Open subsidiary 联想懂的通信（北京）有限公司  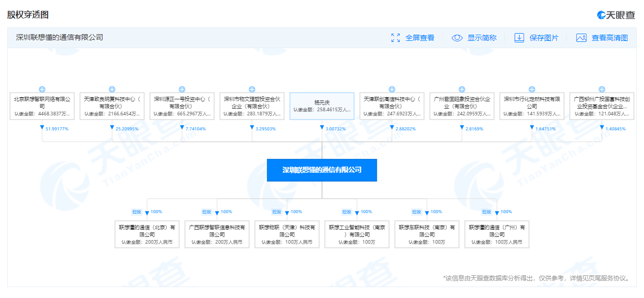click(x=147, y=234)
